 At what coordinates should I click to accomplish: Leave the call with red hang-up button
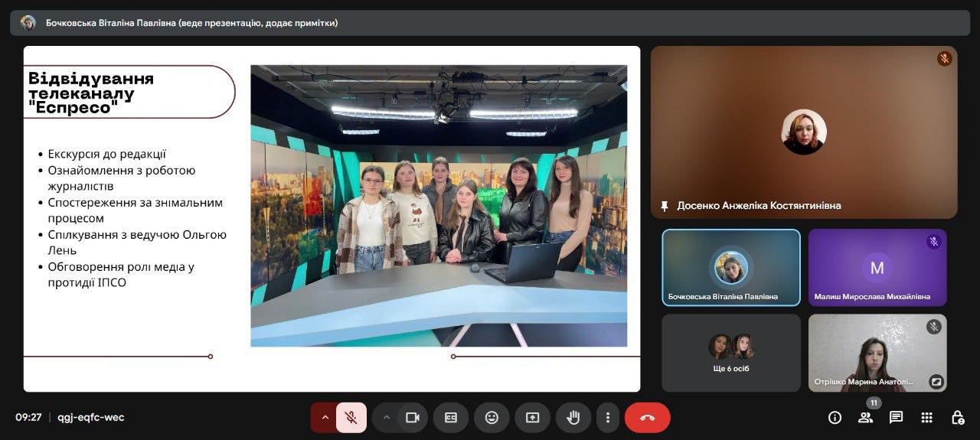coord(648,418)
